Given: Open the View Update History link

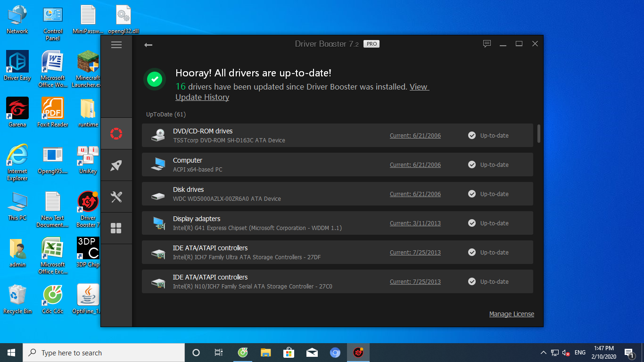Looking at the screenshot, I should [x=419, y=87].
